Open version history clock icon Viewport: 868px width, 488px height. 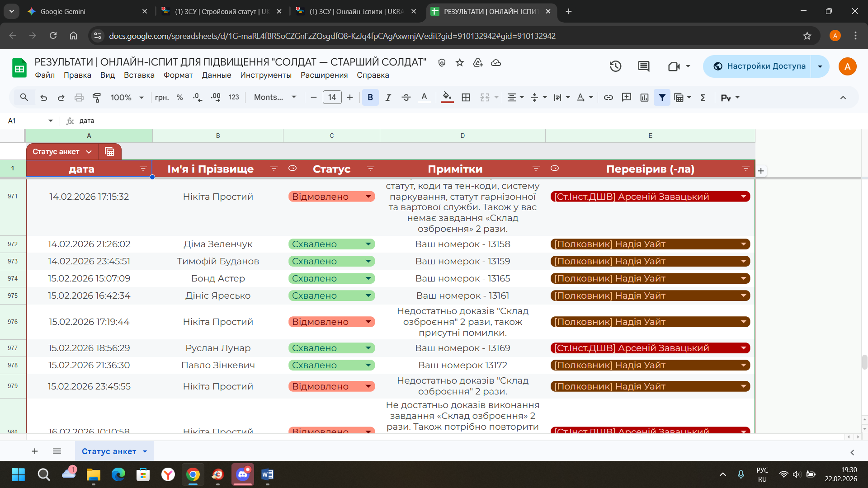tap(615, 66)
